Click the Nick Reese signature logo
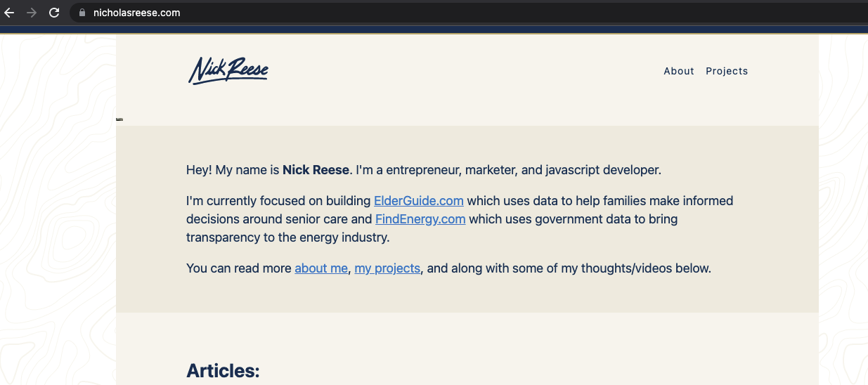This screenshot has width=868, height=385. 228,70
